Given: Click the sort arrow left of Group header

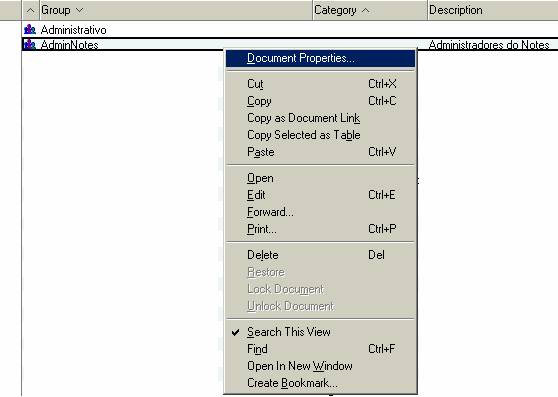Looking at the screenshot, I should pyautogui.click(x=31, y=11).
